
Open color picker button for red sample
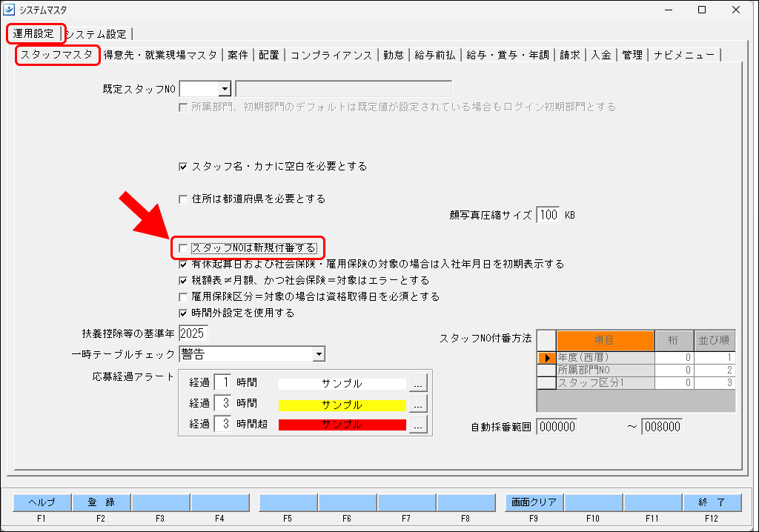(418, 424)
